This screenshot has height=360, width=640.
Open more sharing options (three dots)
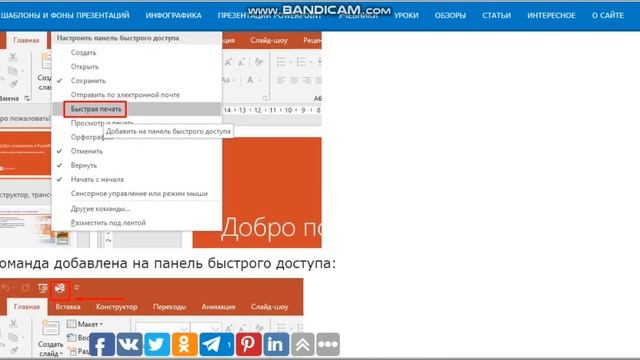click(x=328, y=344)
